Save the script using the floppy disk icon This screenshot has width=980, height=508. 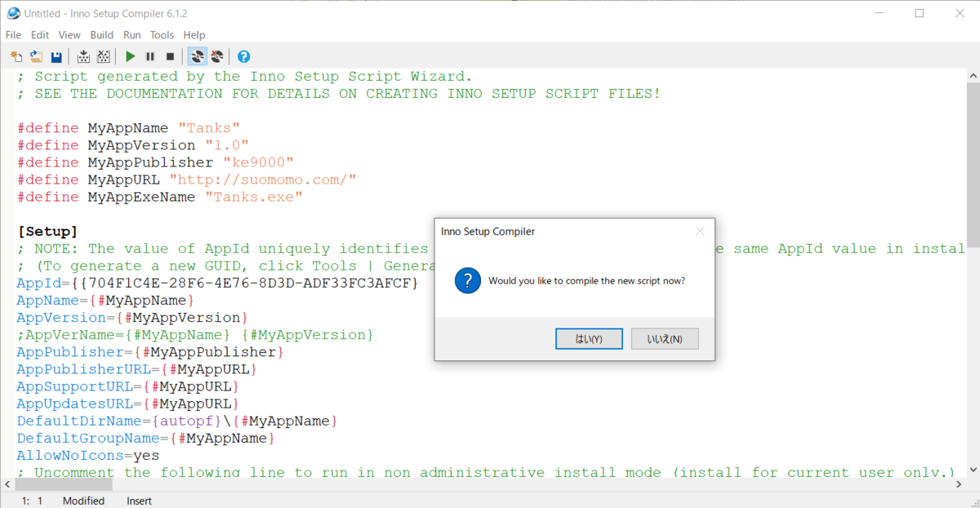click(56, 56)
